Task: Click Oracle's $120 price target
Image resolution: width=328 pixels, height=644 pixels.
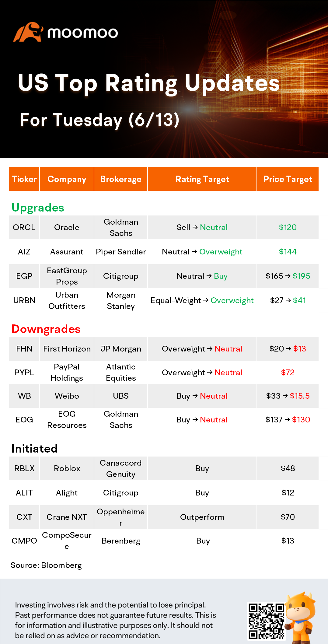Action: pyautogui.click(x=288, y=227)
